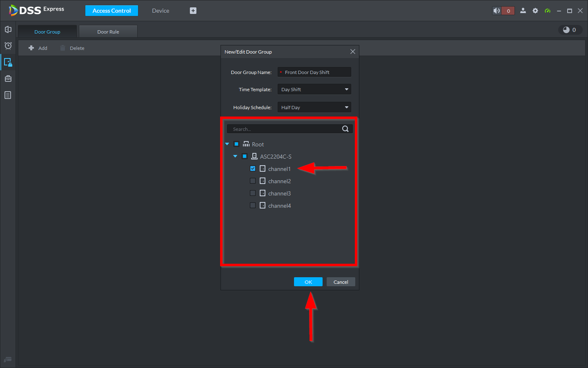The width and height of the screenshot is (588, 368).
Task: Uncheck the channel1 checkbox
Action: point(253,168)
